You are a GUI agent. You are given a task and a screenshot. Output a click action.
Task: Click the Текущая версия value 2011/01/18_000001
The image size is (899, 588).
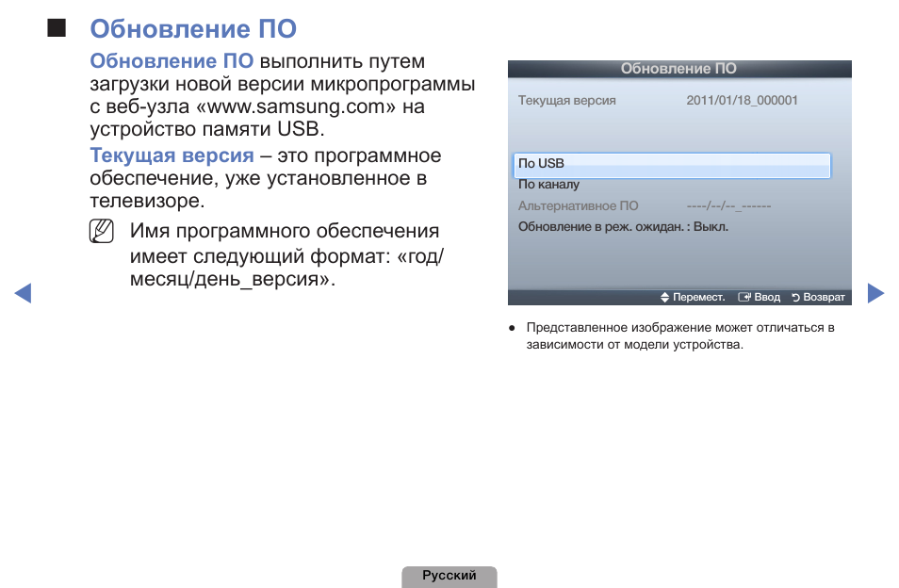click(x=741, y=100)
